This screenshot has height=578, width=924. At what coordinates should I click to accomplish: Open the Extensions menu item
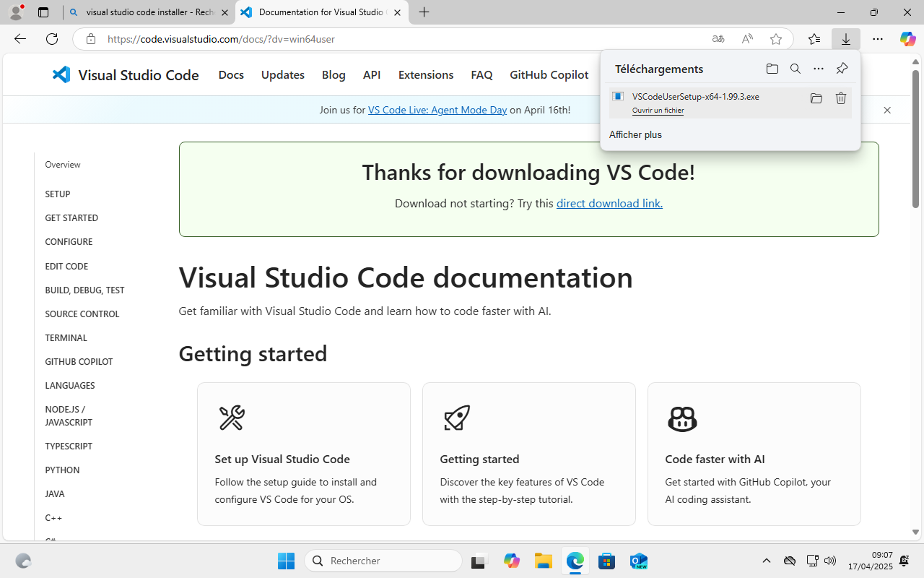coord(426,74)
